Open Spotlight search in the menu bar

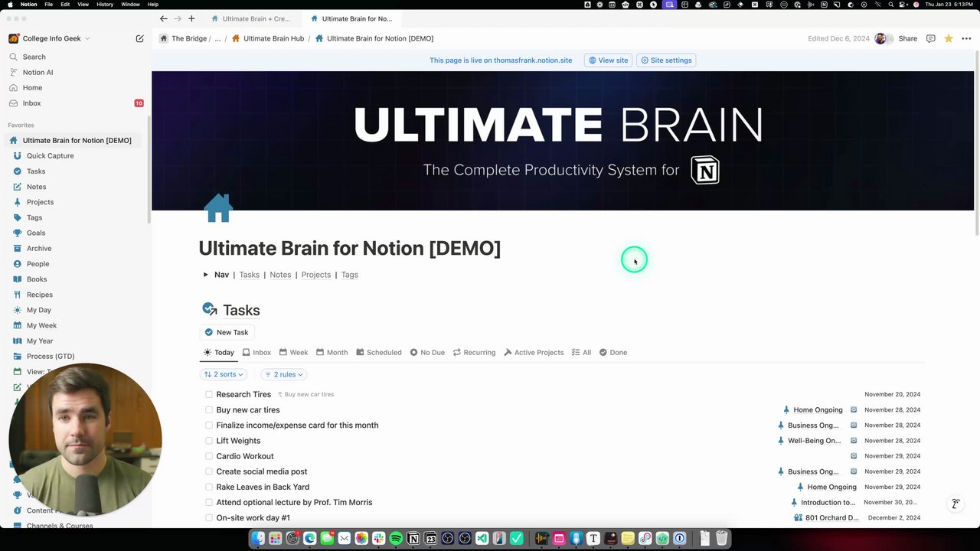click(x=890, y=5)
